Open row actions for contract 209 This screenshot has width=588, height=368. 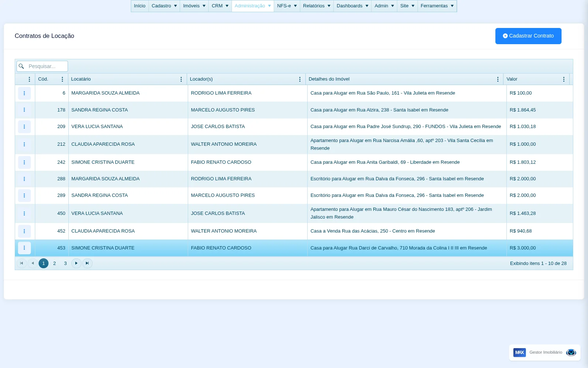(x=24, y=127)
